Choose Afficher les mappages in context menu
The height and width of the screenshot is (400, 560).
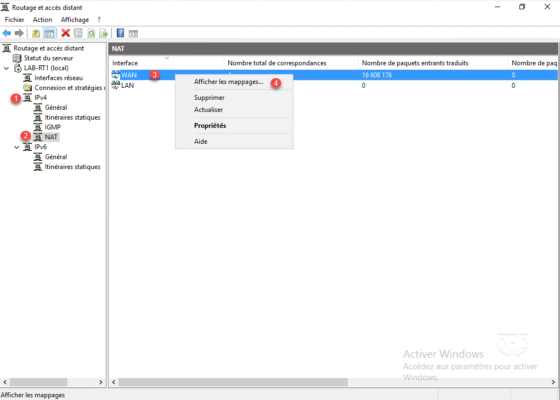point(229,82)
